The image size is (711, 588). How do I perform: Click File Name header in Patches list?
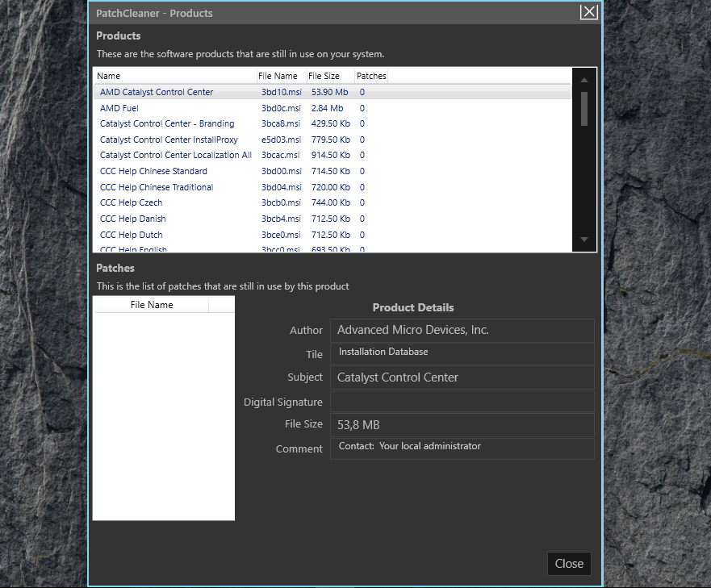(x=151, y=305)
